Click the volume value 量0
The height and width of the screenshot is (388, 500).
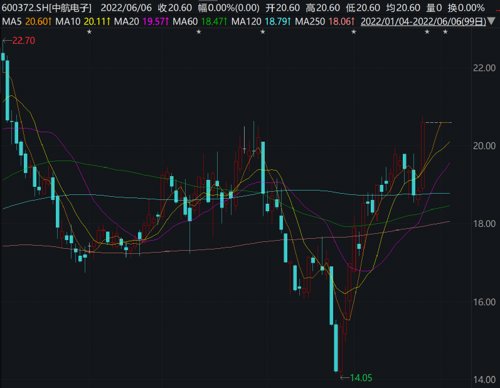[433, 8]
